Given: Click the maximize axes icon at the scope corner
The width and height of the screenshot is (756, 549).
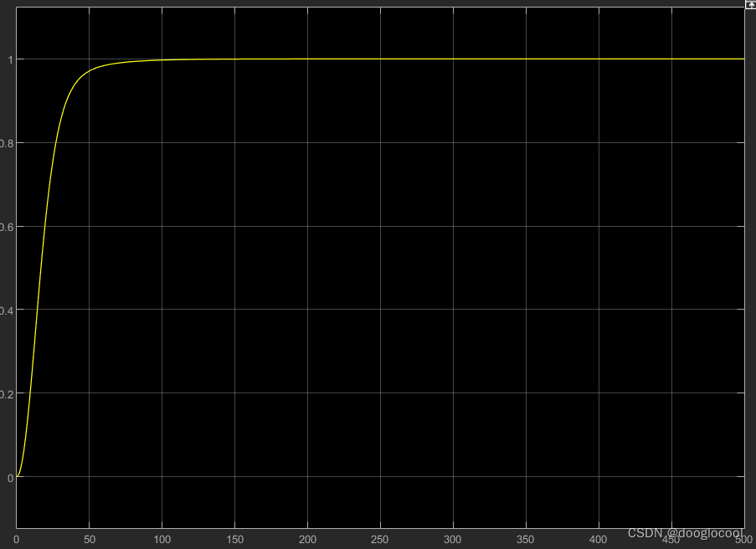Looking at the screenshot, I should [751, 3].
